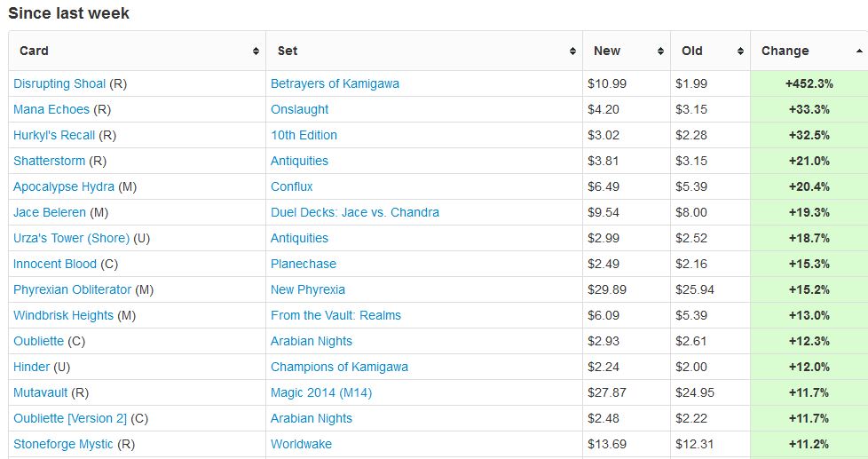
Task: Click the Mana Echoes card link
Action: pyautogui.click(x=51, y=109)
